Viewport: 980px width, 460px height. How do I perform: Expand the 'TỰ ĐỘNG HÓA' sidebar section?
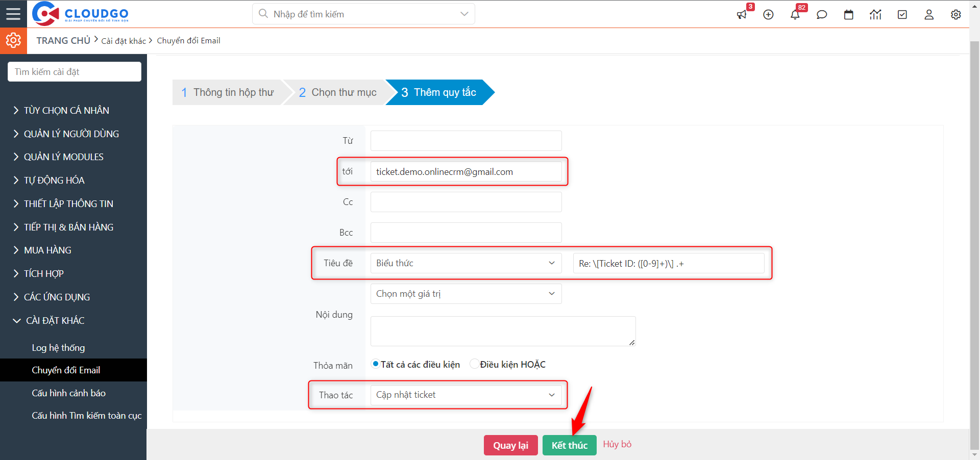click(54, 180)
